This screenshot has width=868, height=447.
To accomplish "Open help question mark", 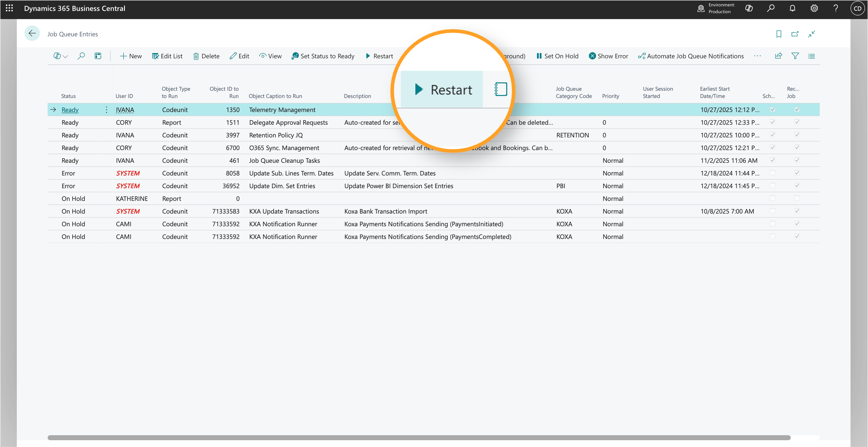I will 836,8.
